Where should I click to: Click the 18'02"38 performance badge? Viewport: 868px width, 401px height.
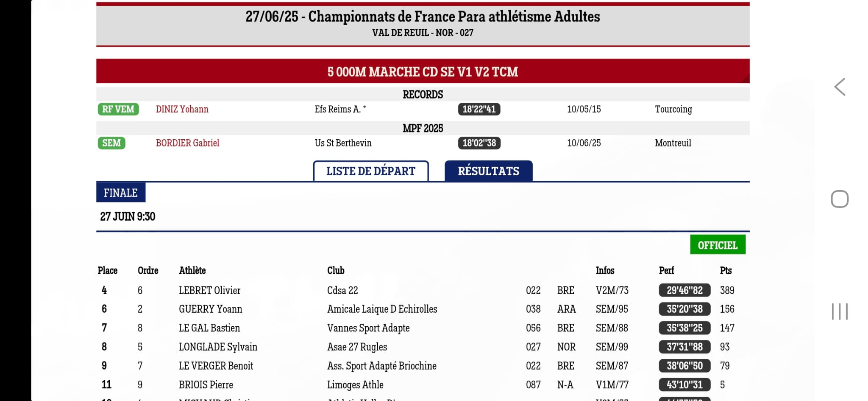click(479, 143)
